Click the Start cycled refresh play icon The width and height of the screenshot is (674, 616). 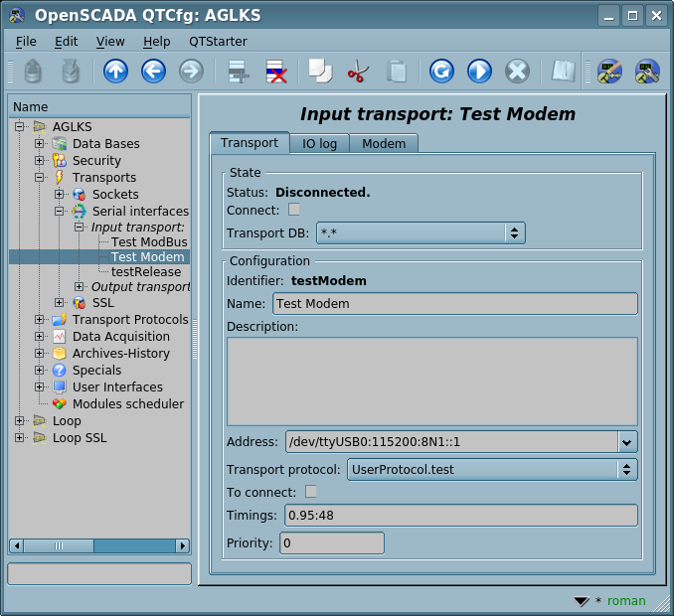pos(479,72)
